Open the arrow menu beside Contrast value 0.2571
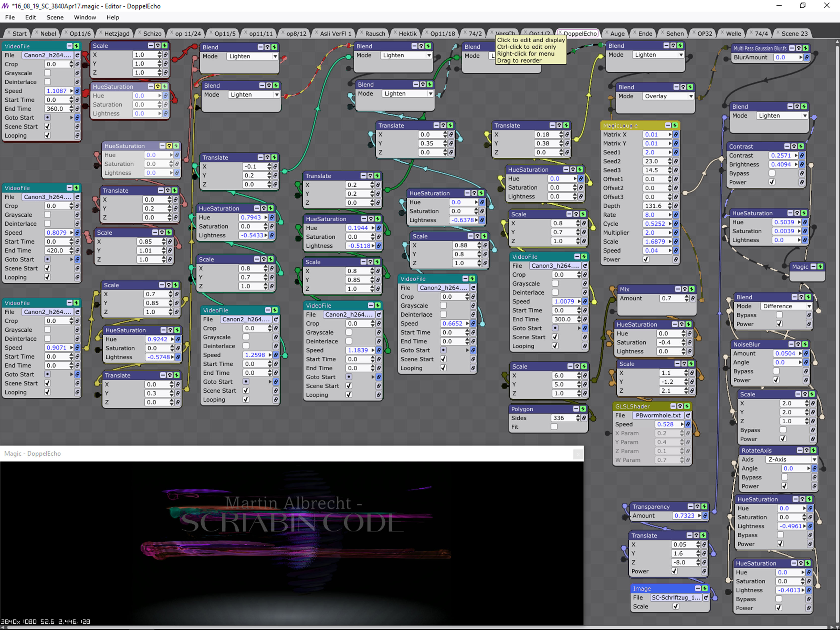The width and height of the screenshot is (840, 630). click(796, 155)
